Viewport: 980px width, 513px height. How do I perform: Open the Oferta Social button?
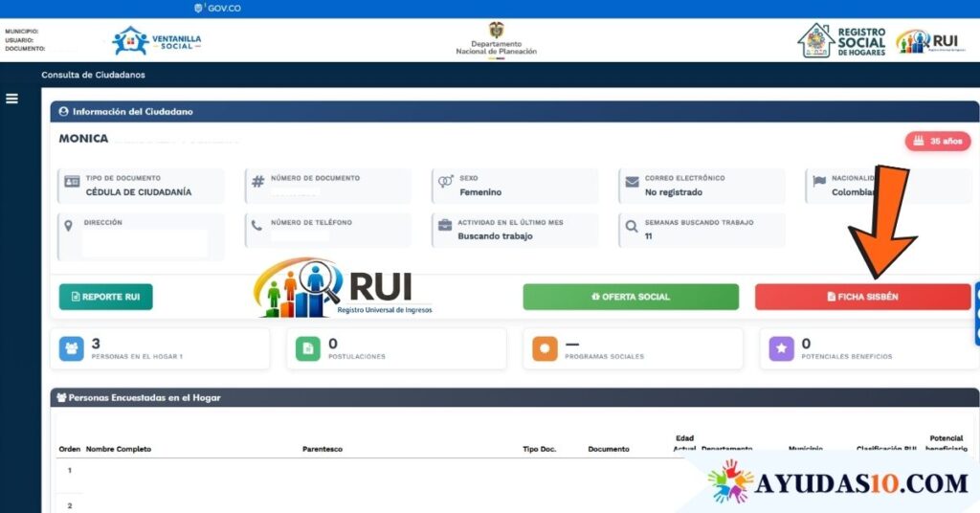631,297
